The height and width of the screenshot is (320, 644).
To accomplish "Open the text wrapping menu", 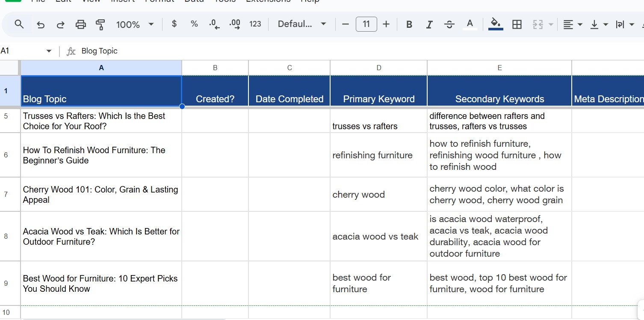I will (624, 24).
